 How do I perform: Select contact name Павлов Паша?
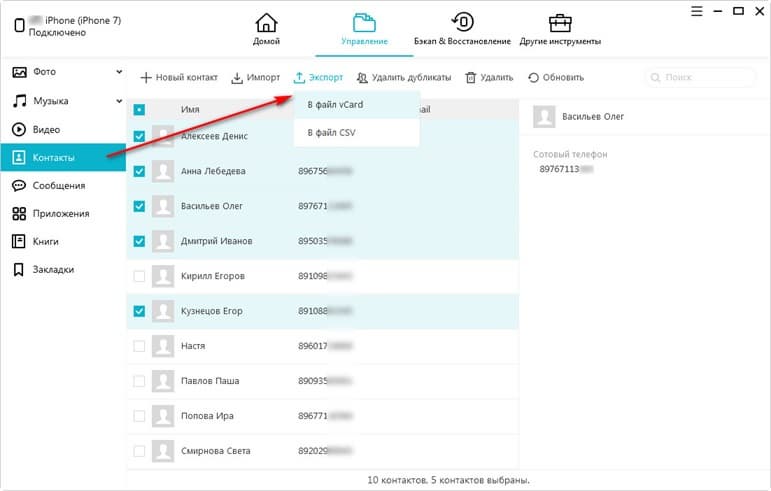(x=210, y=380)
